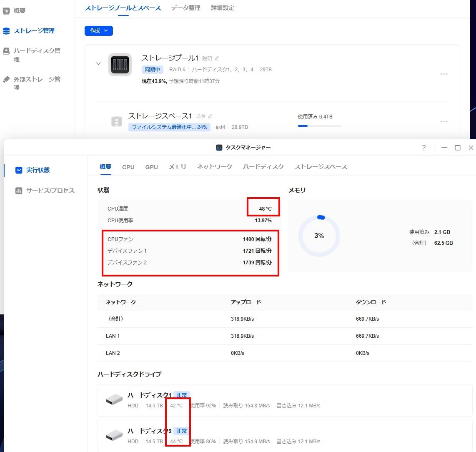Click the Hard Disk 2 drive icon
The width and height of the screenshot is (476, 452).
pyautogui.click(x=114, y=435)
